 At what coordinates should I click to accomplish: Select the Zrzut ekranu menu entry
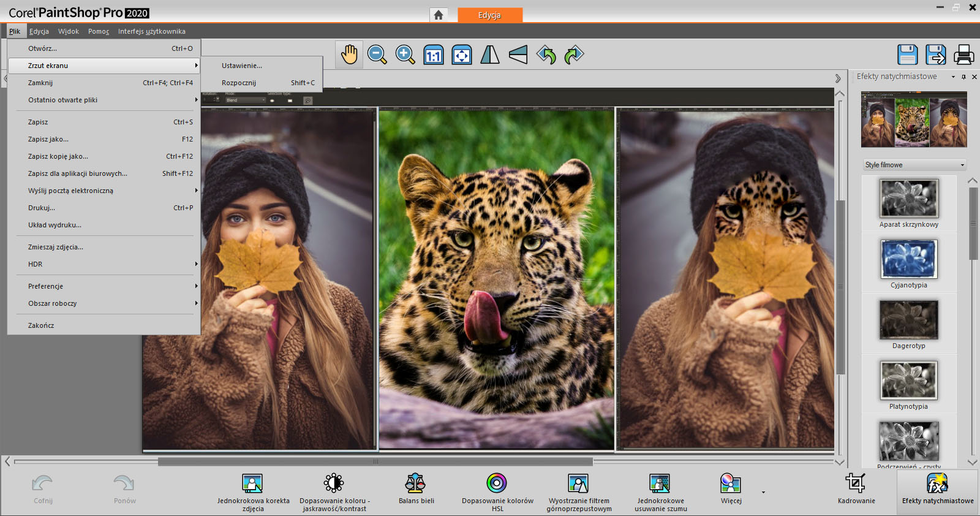coord(105,66)
